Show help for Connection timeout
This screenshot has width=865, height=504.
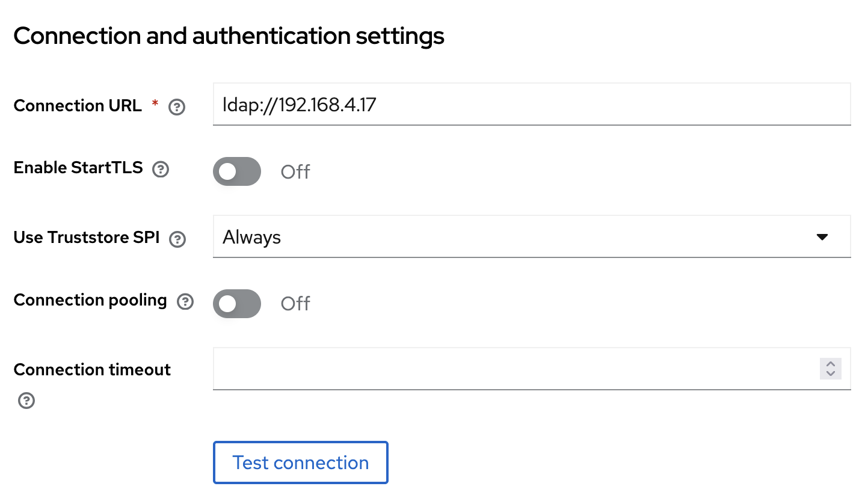[x=26, y=401]
